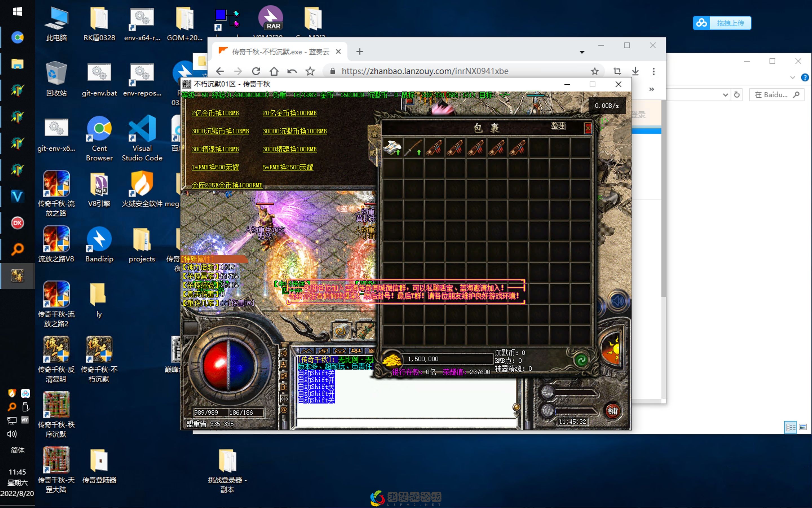Switch Explorer to details view icon
Screen dimensions: 812x508
coord(791,427)
